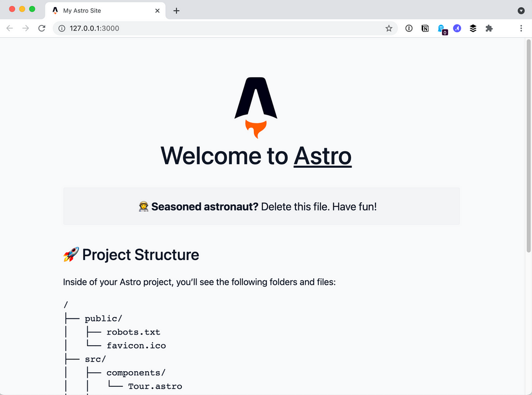Open the 1Password extension icon
The width and height of the screenshot is (532, 395).
(409, 28)
